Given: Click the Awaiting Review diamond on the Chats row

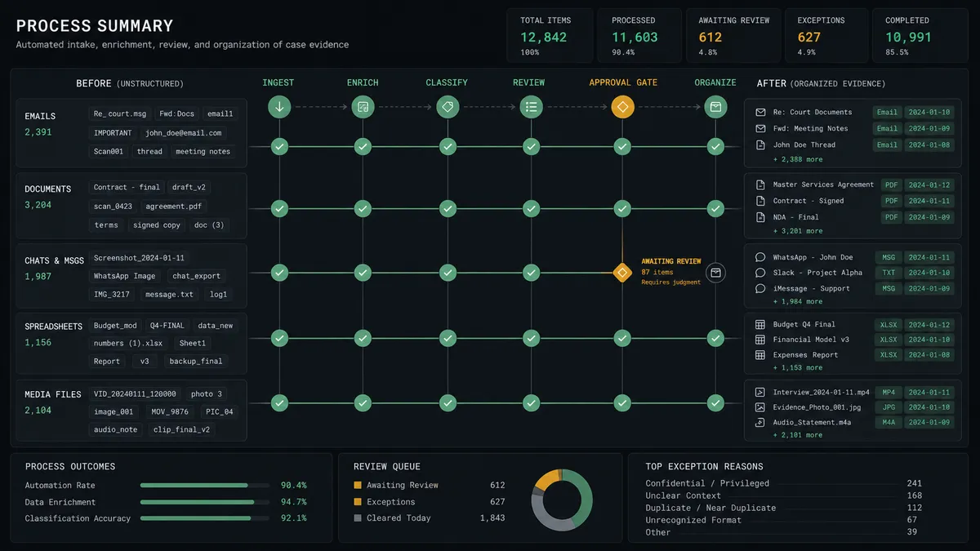Looking at the screenshot, I should (622, 272).
